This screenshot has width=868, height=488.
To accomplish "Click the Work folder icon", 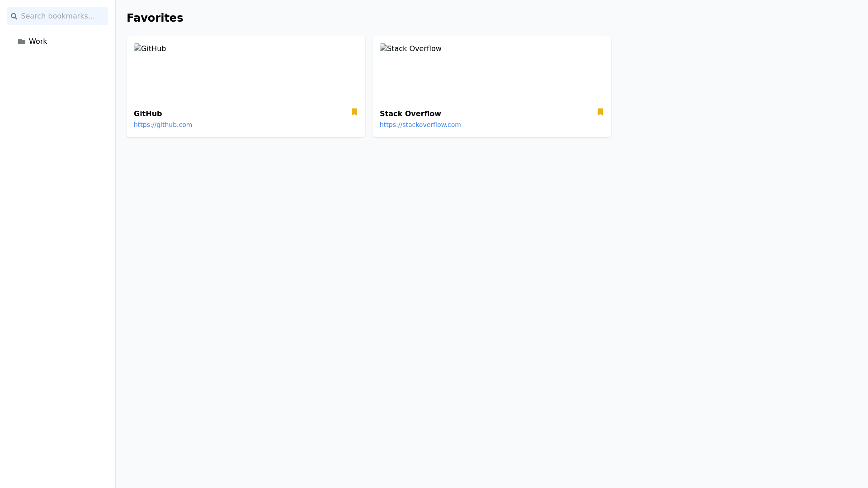I will (22, 42).
